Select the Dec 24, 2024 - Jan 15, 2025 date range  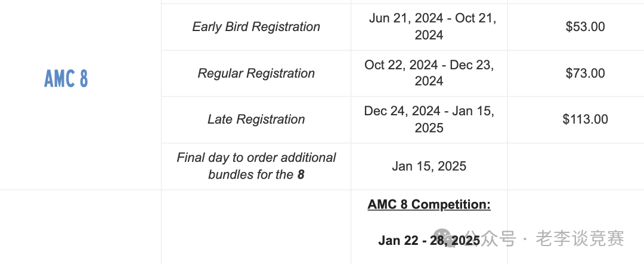(429, 119)
